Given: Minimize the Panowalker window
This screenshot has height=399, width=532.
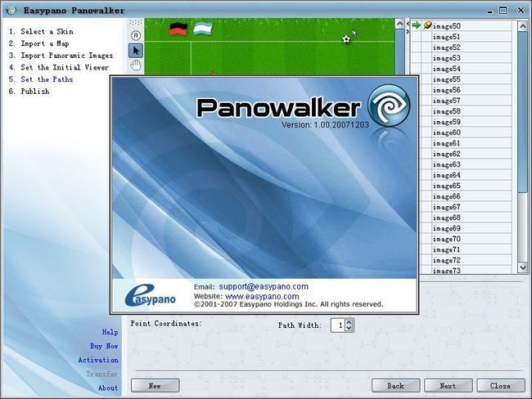Looking at the screenshot, I should click(489, 11).
